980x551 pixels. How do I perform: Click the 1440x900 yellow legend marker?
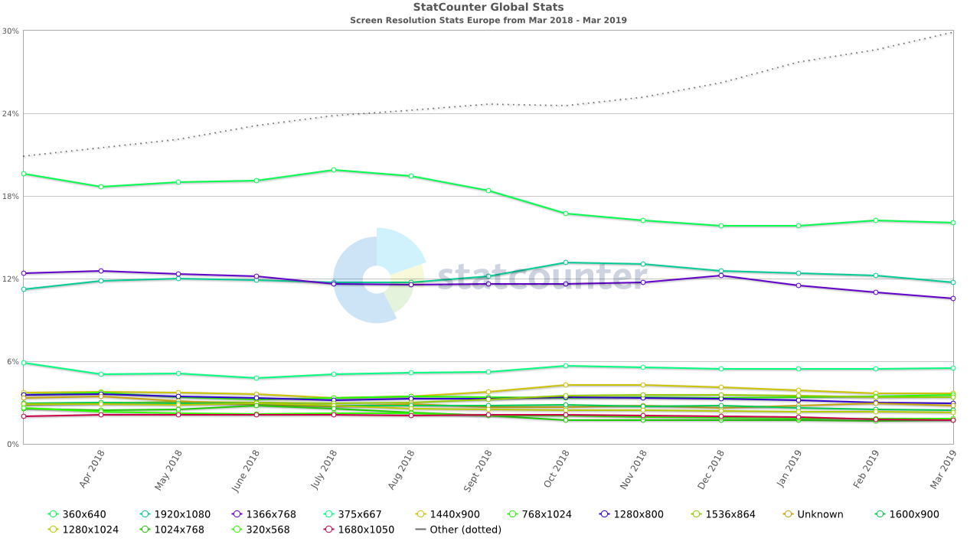(420, 514)
